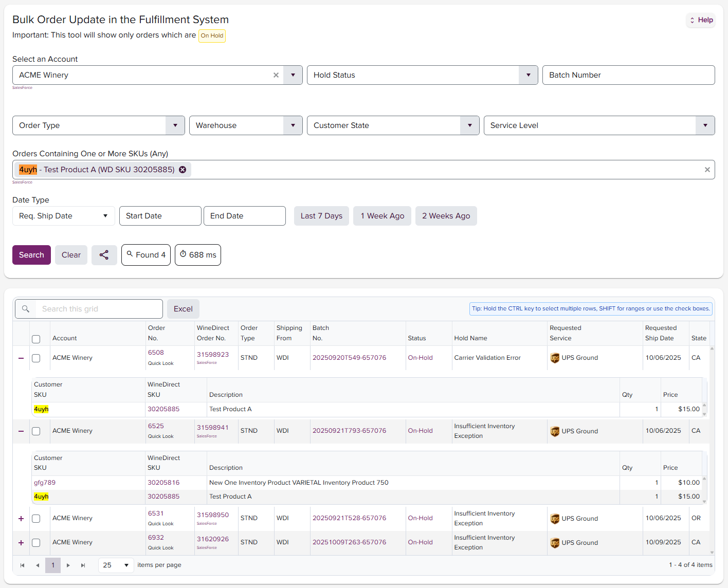The height and width of the screenshot is (588, 728).
Task: Open the items per page dropdown
Action: [x=116, y=565]
